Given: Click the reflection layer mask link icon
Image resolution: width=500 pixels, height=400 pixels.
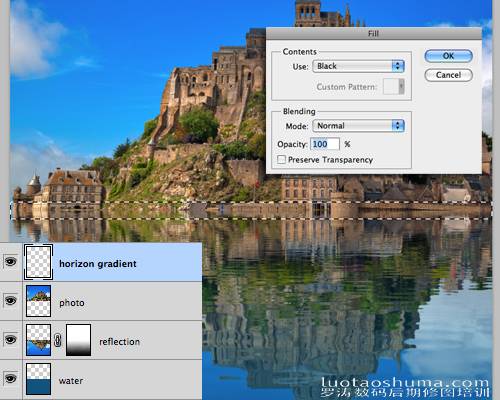Looking at the screenshot, I should [58, 340].
